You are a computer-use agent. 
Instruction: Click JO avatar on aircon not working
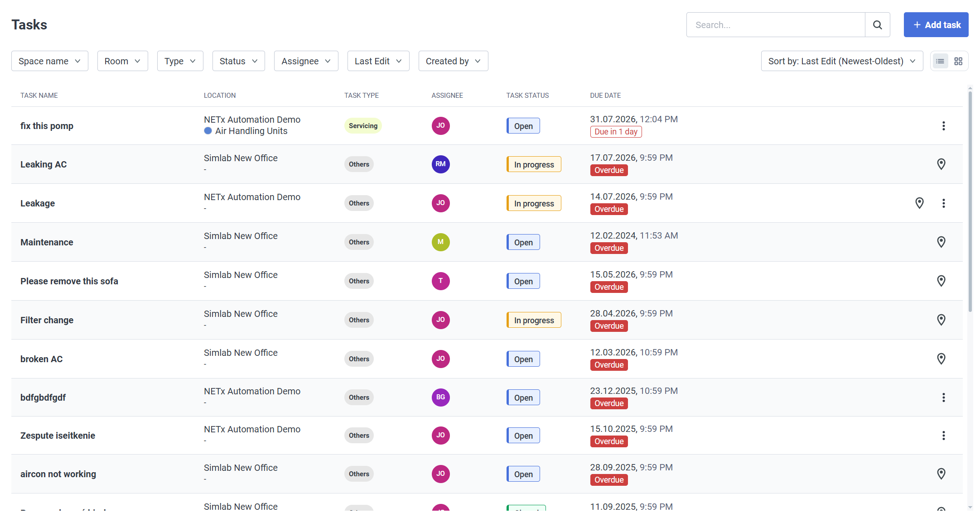coord(440,474)
